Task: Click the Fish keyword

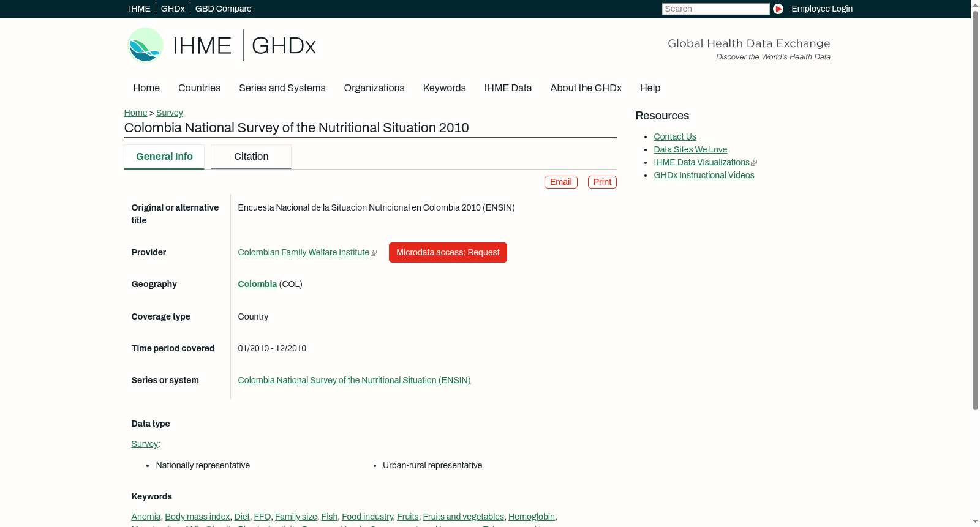Action: click(330, 517)
